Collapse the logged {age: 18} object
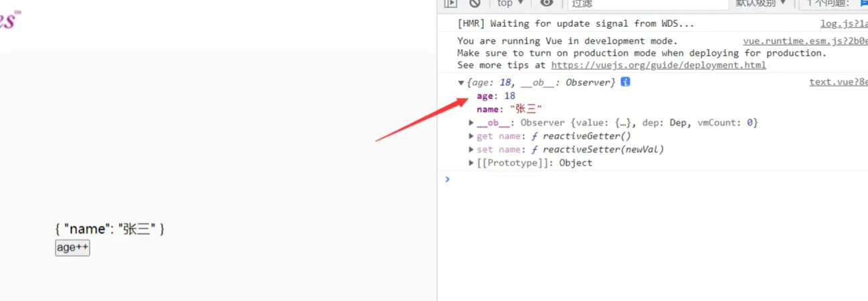 [x=461, y=83]
